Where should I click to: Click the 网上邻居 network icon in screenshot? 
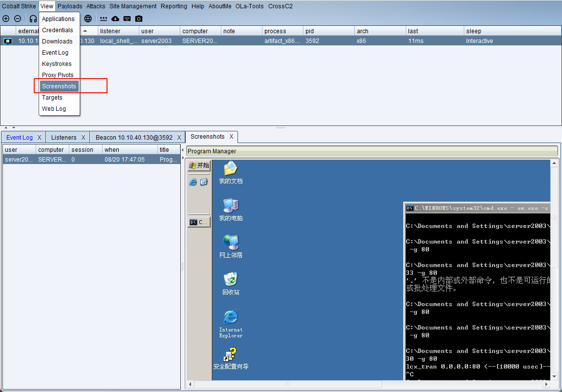[231, 242]
